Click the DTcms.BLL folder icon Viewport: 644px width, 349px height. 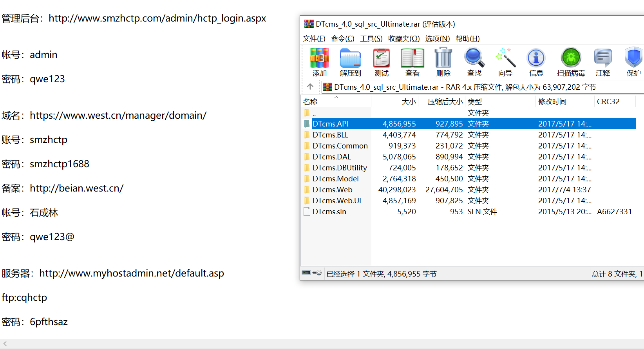pyautogui.click(x=307, y=135)
